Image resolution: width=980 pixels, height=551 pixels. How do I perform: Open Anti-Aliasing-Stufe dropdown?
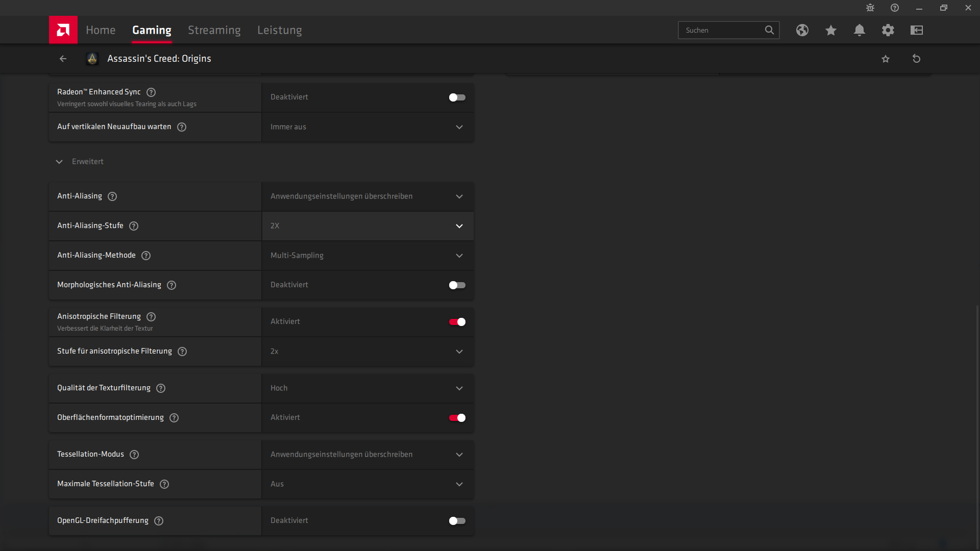(x=367, y=226)
